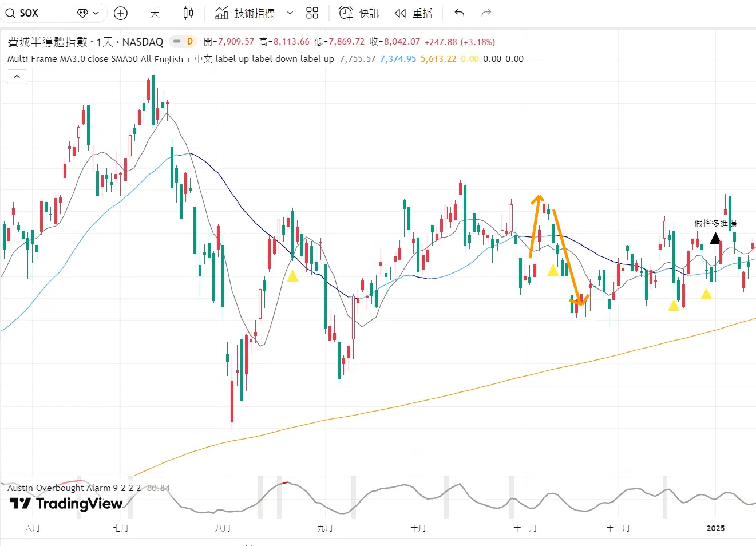Image resolution: width=756 pixels, height=546 pixels.
Task: Click the 費城半導體指數 symbol title
Action: click(48, 42)
